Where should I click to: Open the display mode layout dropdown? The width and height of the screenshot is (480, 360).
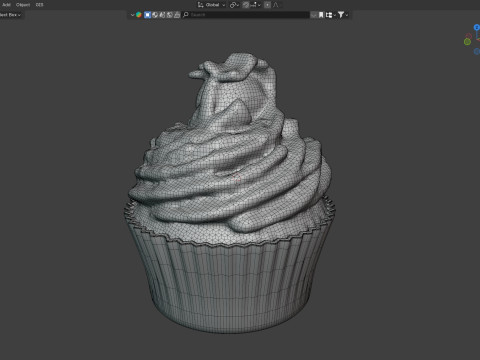pyautogui.click(x=330, y=15)
